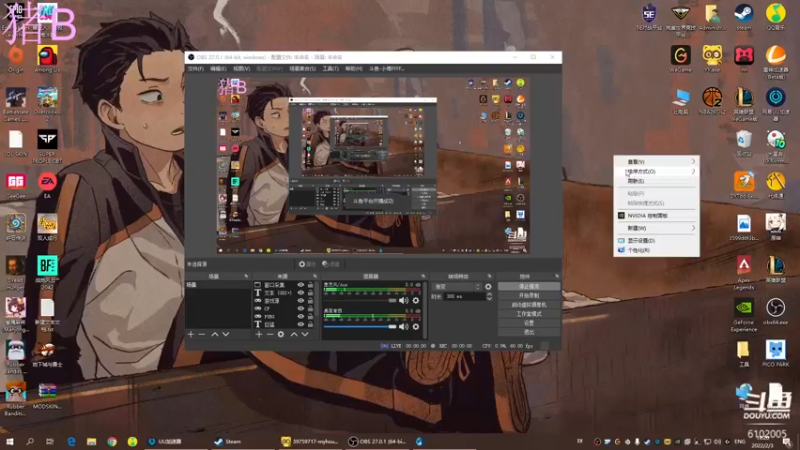Hide the 窗口采集 source with its eye icon
This screenshot has width=800, height=450.
point(301,285)
